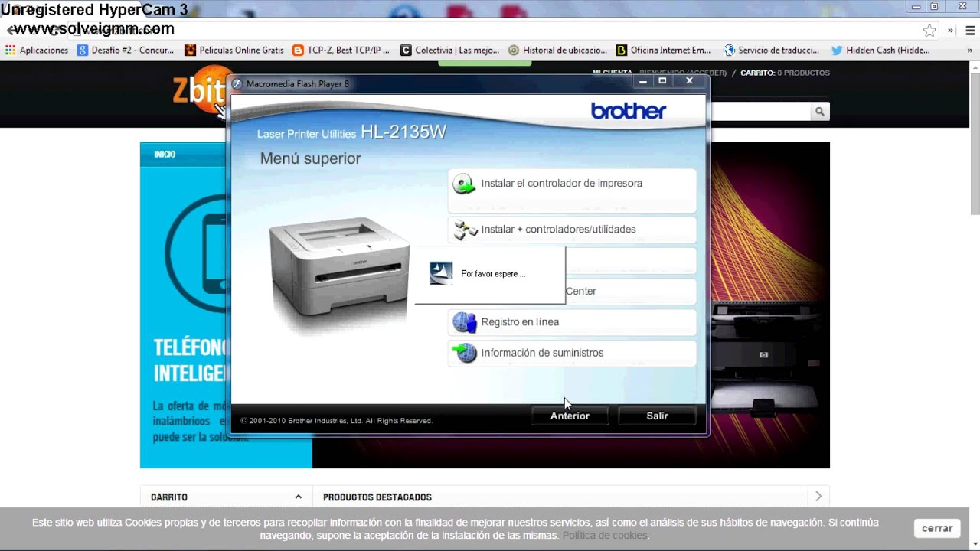
Task: Open the Historial de ubicación bookmark
Action: (x=558, y=51)
